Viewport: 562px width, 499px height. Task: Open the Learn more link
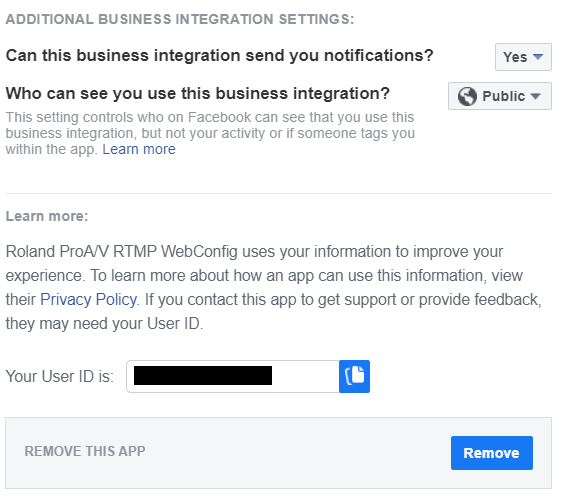139,149
